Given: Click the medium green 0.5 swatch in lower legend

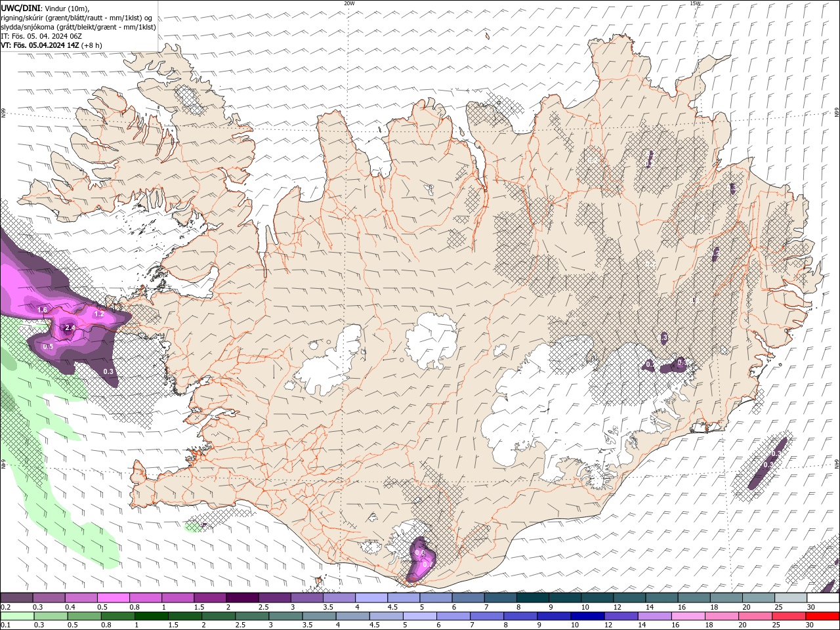Looking at the screenshot, I should click(84, 616).
